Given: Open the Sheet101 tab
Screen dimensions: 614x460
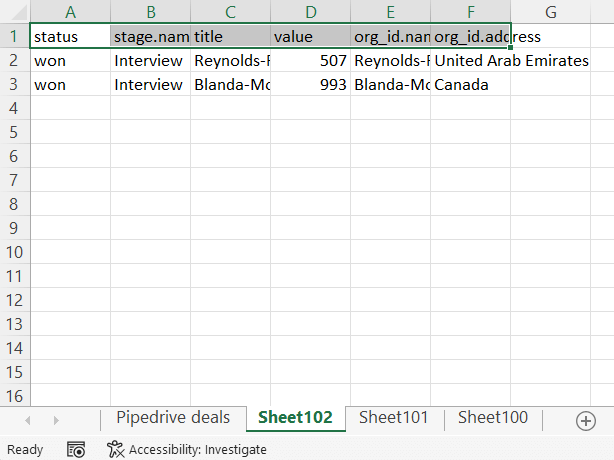Looking at the screenshot, I should pos(394,418).
